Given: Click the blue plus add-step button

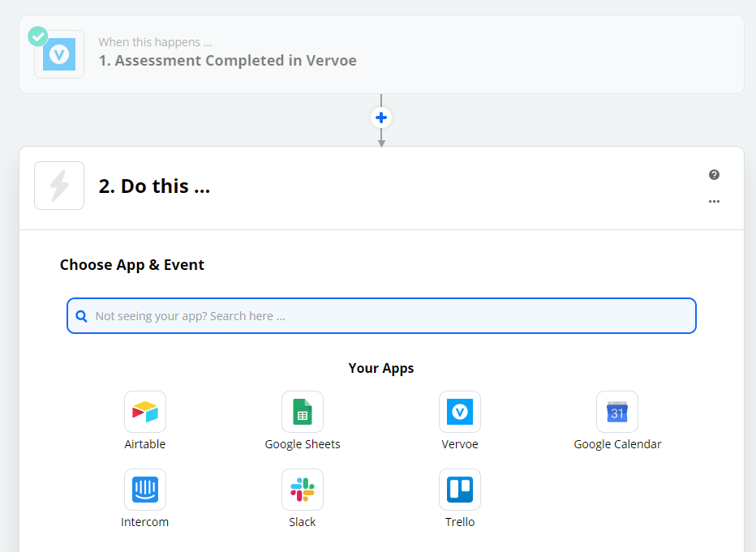Looking at the screenshot, I should 381,118.
